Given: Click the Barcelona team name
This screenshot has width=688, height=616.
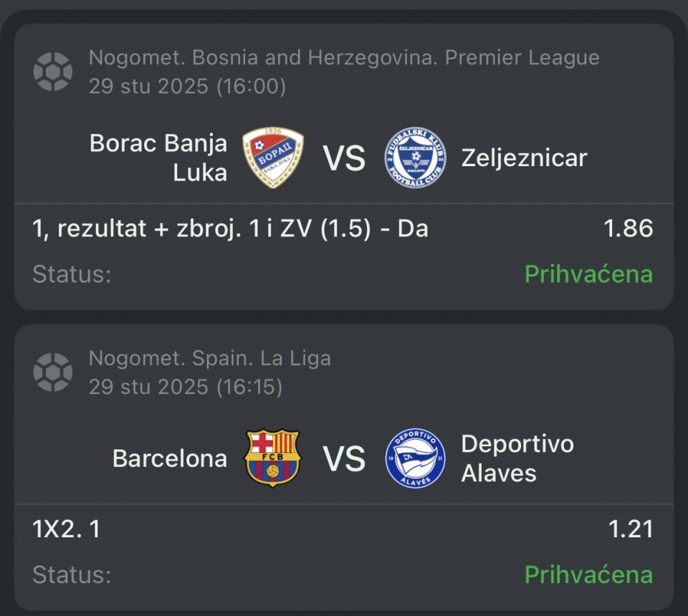Looking at the screenshot, I should (169, 458).
